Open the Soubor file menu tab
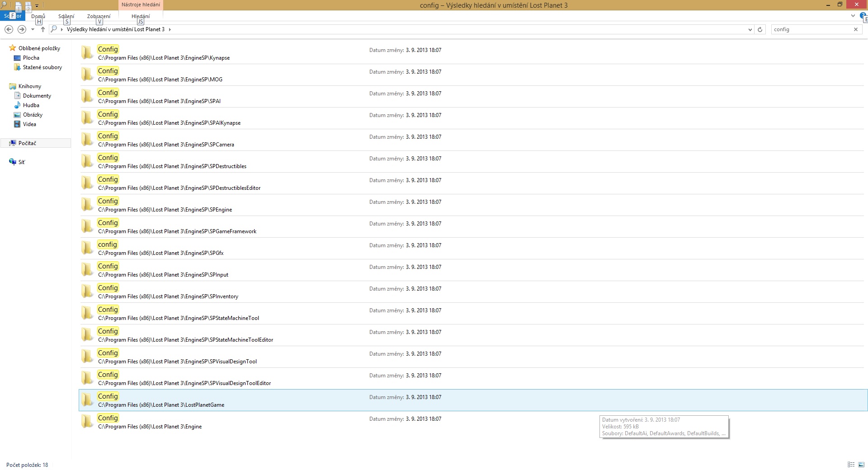 [13, 16]
